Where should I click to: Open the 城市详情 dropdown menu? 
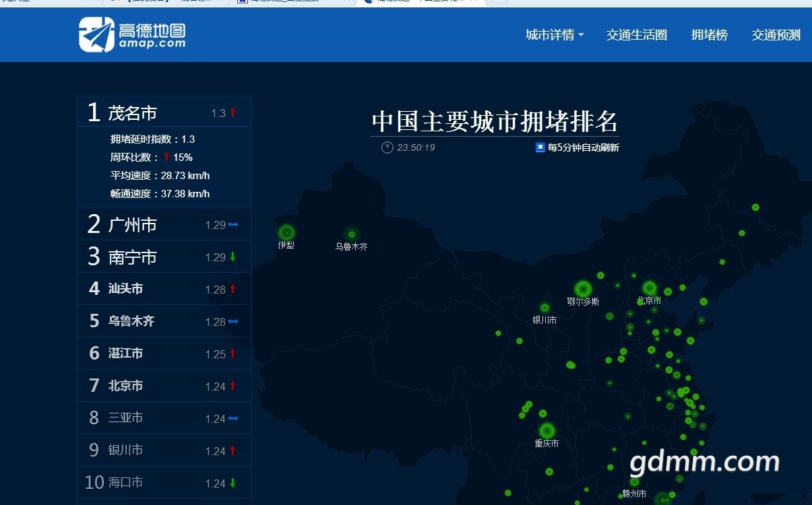pos(555,35)
